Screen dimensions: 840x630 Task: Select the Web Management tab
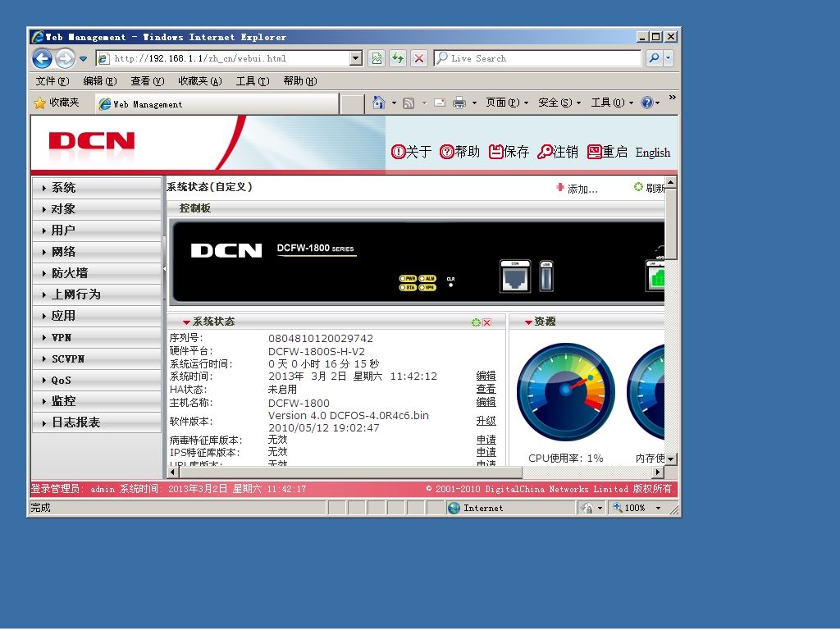217,104
